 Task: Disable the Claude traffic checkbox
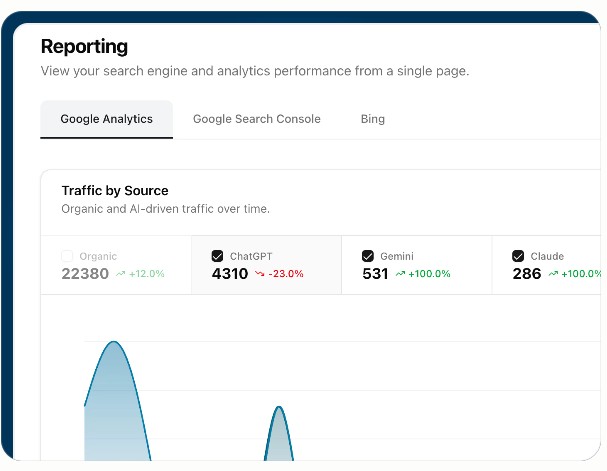(518, 256)
